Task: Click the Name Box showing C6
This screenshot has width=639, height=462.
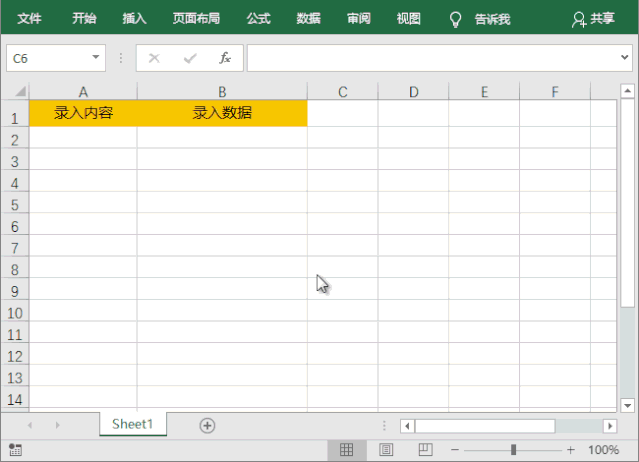Action: [56, 58]
